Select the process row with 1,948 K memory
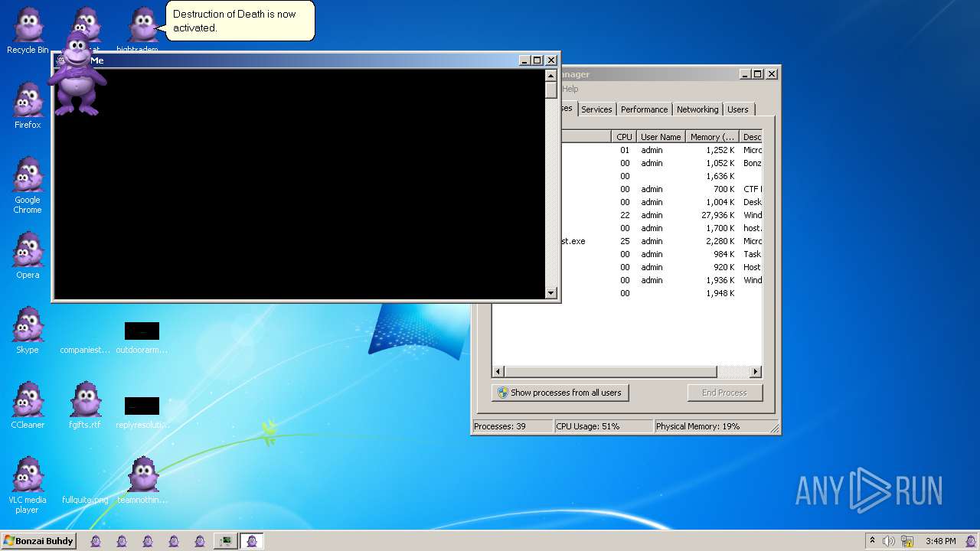980x551 pixels. [x=661, y=293]
